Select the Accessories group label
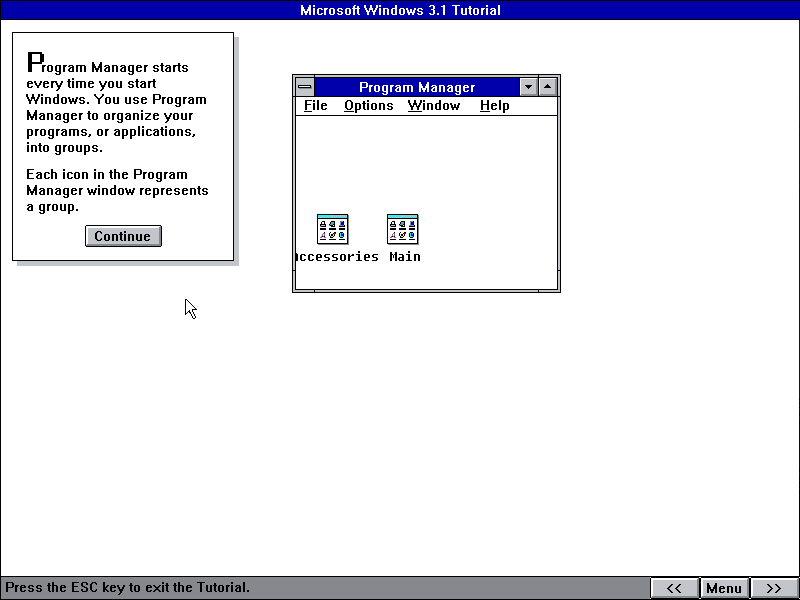 [337, 257]
